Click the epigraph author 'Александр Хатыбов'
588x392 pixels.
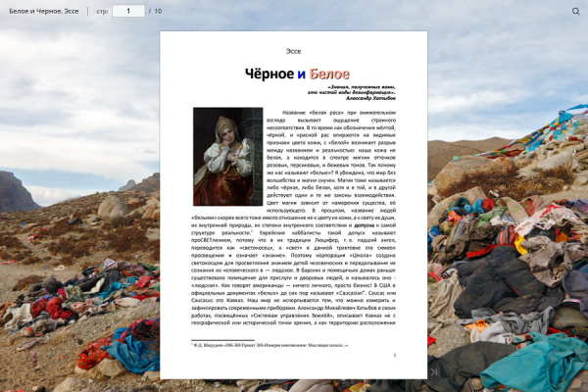370,98
